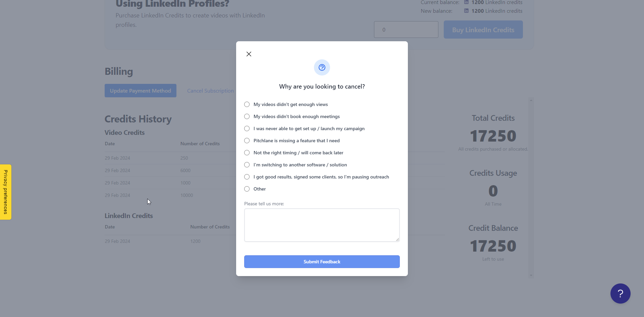Image resolution: width=644 pixels, height=317 pixels.
Task: Follow the Cancel Subscription link
Action: [210, 91]
